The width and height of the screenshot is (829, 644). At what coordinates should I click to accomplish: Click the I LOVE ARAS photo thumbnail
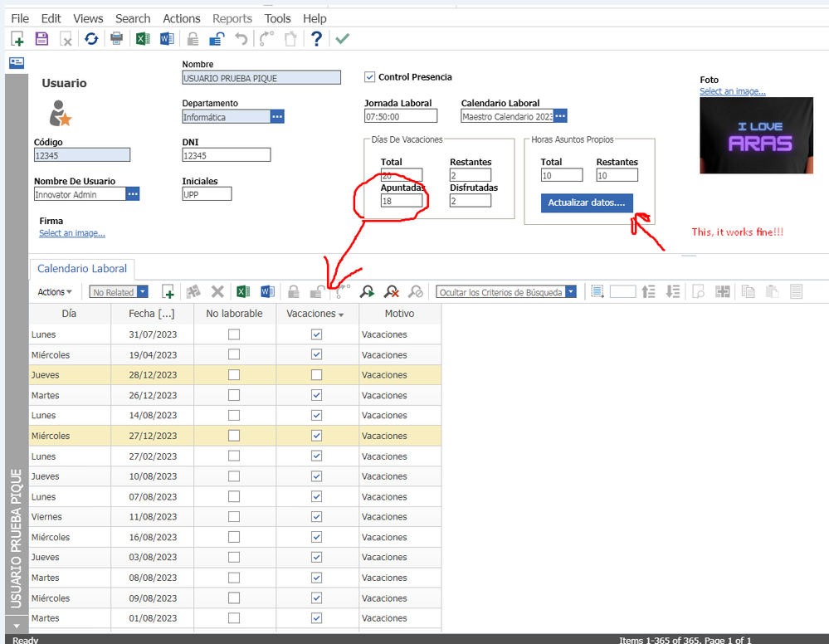(756, 135)
